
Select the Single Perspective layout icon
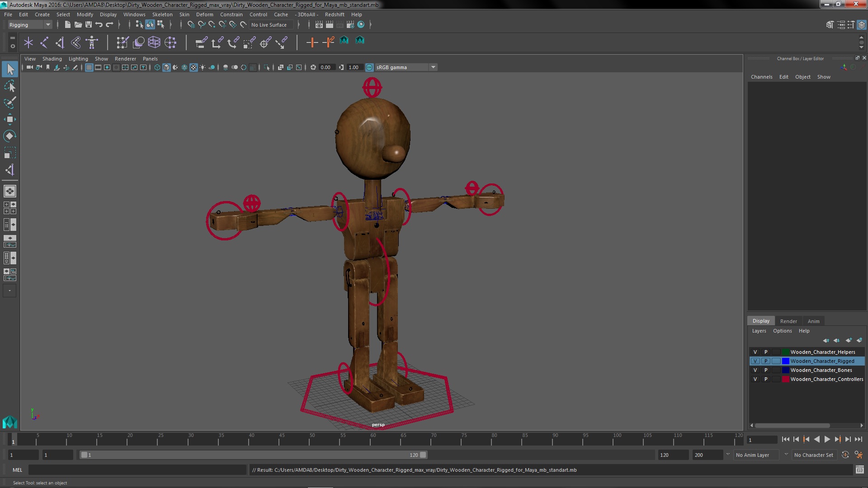pyautogui.click(x=10, y=191)
